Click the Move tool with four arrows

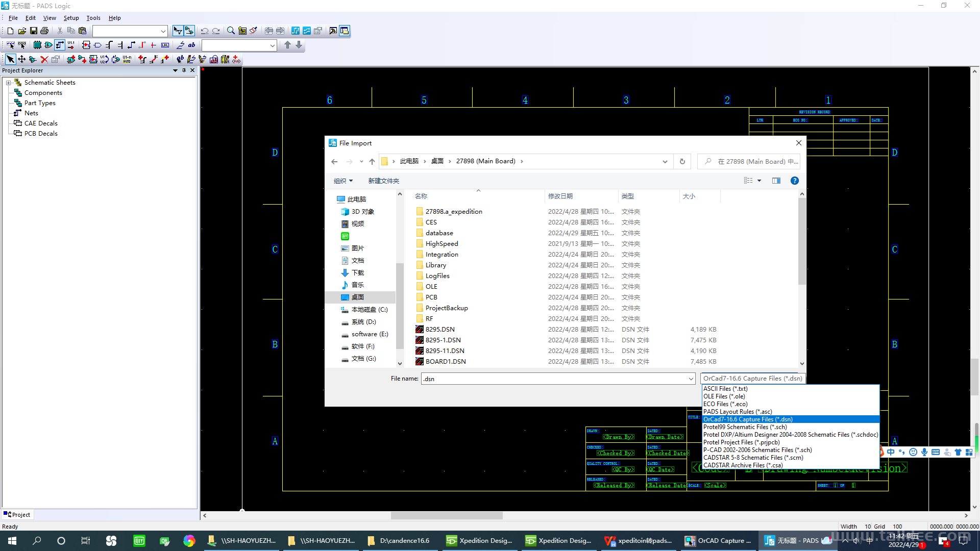point(22,59)
